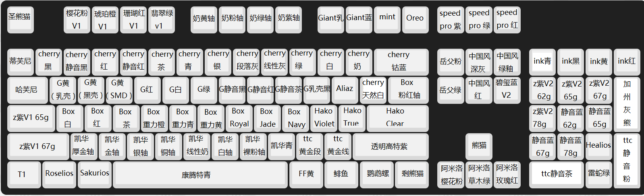This screenshot has height=196, width=644.
Task: Select the 奶紫轴 keycap
Action: point(288,19)
